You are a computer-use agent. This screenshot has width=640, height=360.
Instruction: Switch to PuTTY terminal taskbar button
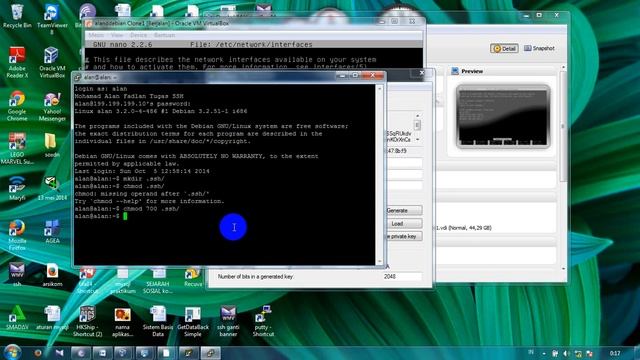[x=211, y=353]
